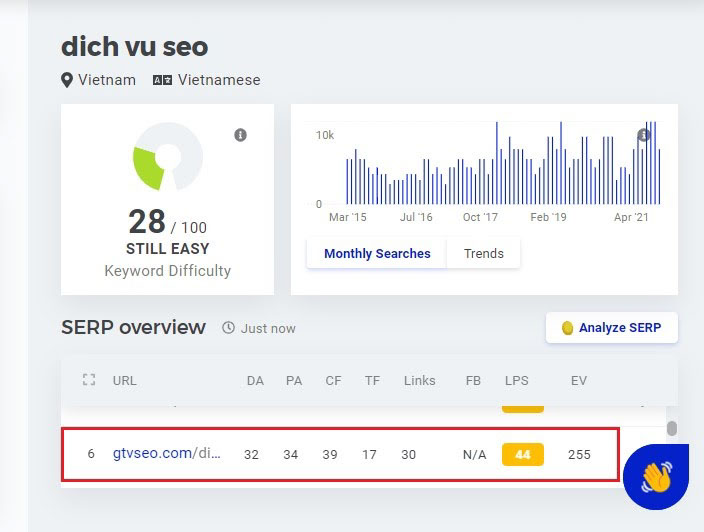Switch to the Trends tab

pyautogui.click(x=483, y=254)
